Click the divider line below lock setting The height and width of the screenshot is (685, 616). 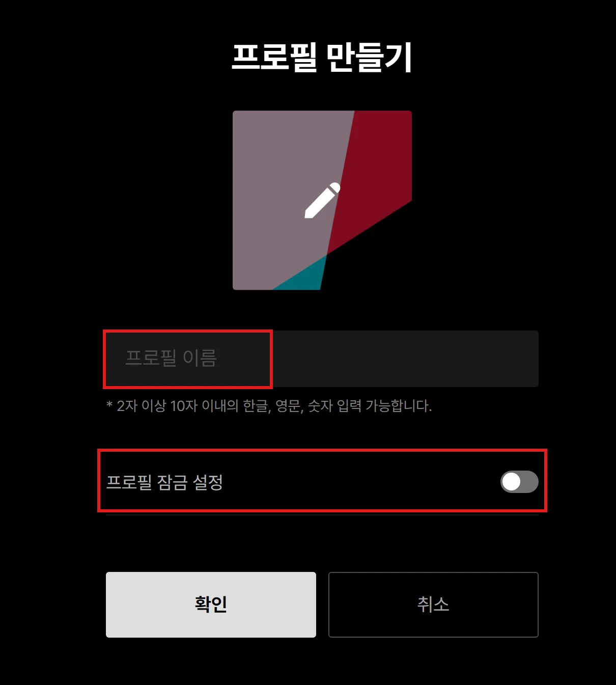tap(322, 515)
